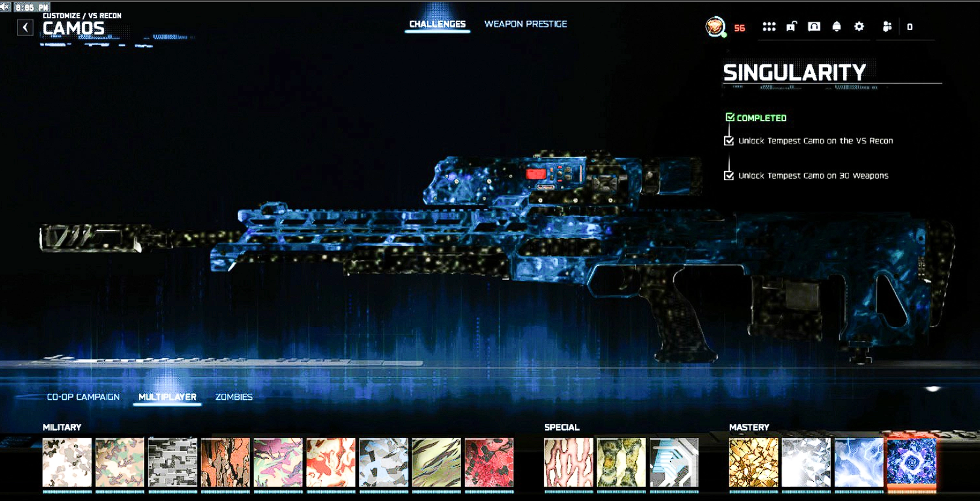Click the party count 0
Screen dimensions: 980x501
pos(909,27)
